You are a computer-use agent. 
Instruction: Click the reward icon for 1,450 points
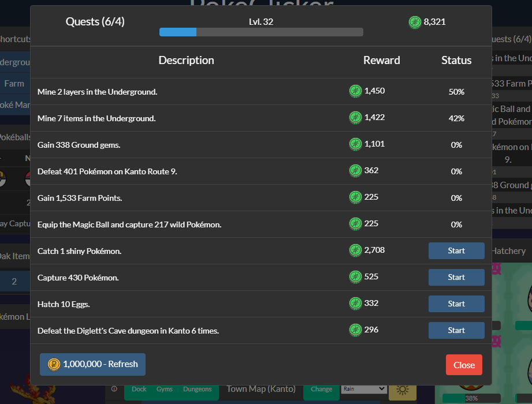(355, 91)
